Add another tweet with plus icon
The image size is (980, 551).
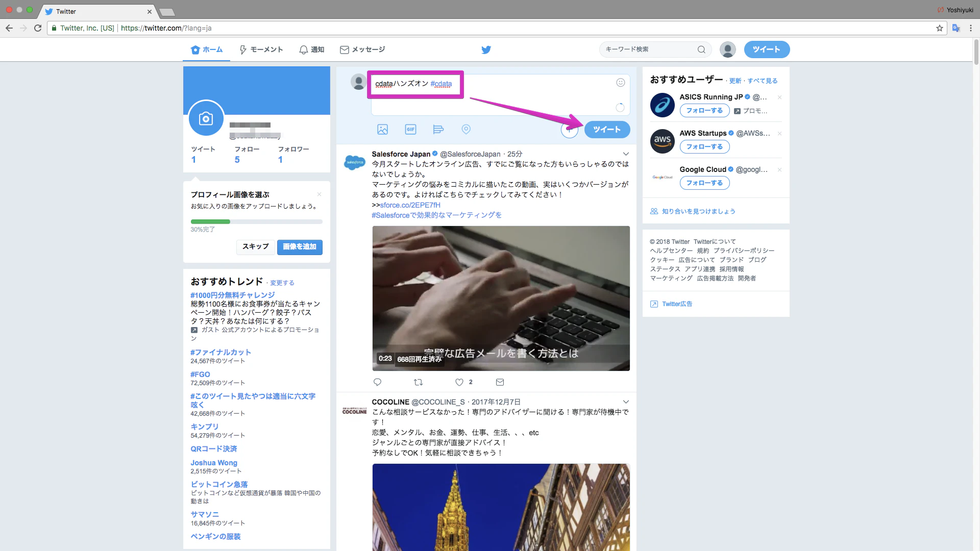click(569, 130)
